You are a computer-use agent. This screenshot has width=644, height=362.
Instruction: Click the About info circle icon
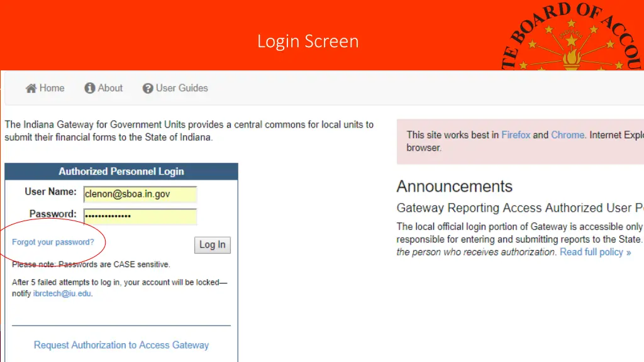(x=88, y=88)
